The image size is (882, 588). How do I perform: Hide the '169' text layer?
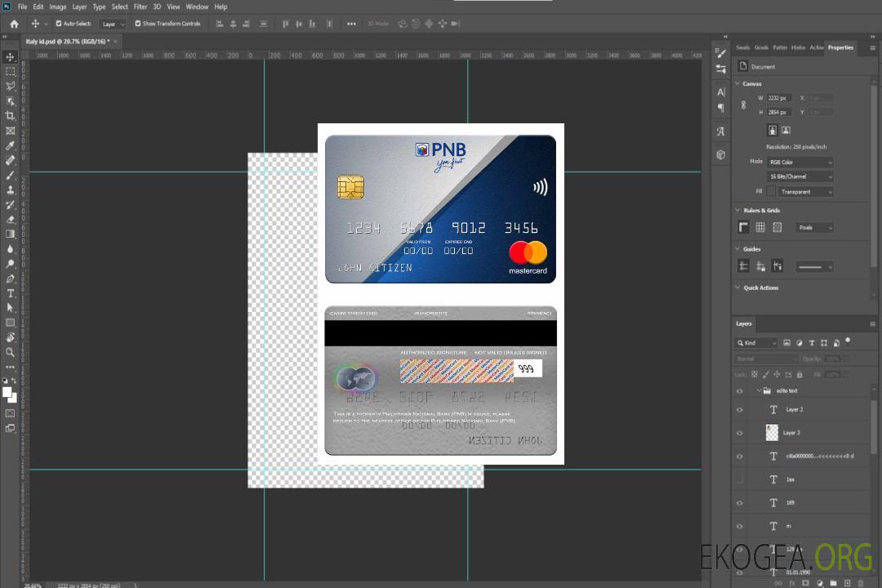pyautogui.click(x=740, y=503)
